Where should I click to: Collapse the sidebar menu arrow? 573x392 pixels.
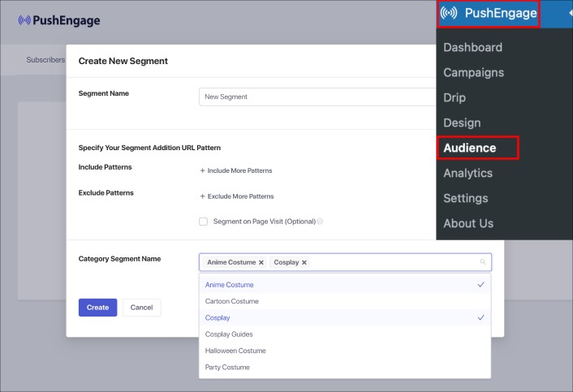[571, 13]
